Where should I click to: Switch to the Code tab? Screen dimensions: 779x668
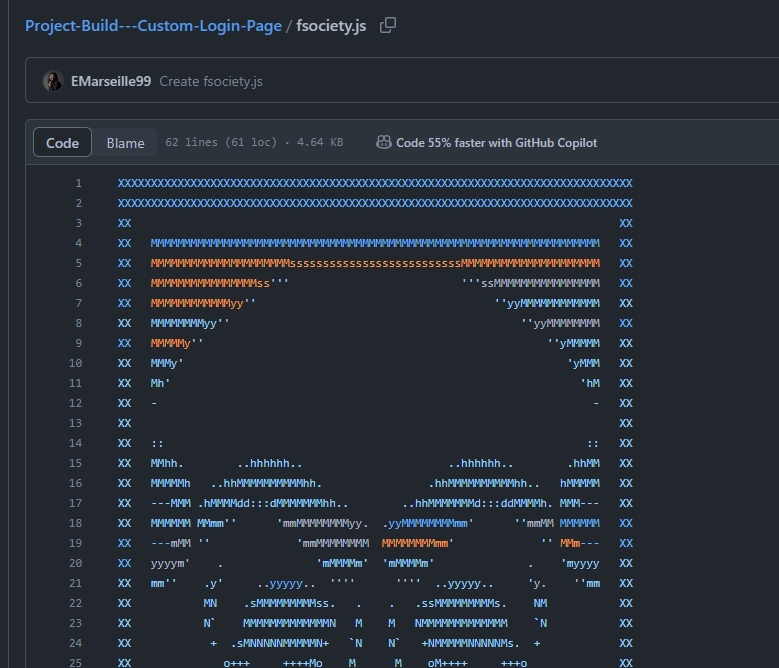(63, 143)
